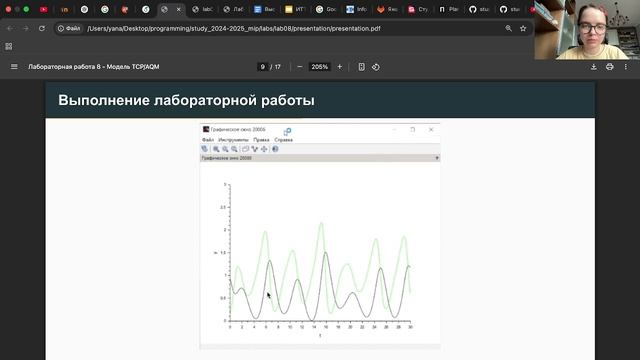The width and height of the screenshot is (640, 360).
Task: Zoom in the PDF with plus
Action: 339,67
